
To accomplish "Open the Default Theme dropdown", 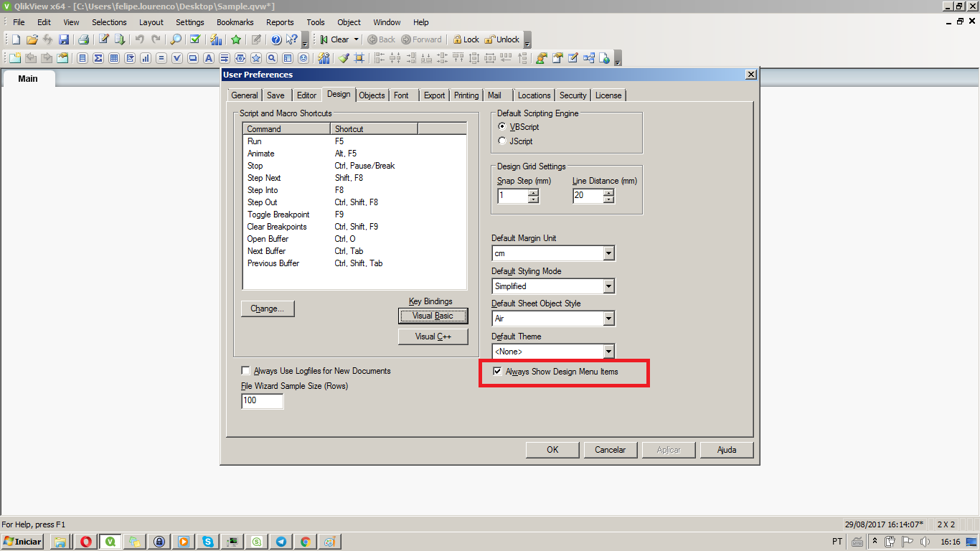I will [608, 352].
